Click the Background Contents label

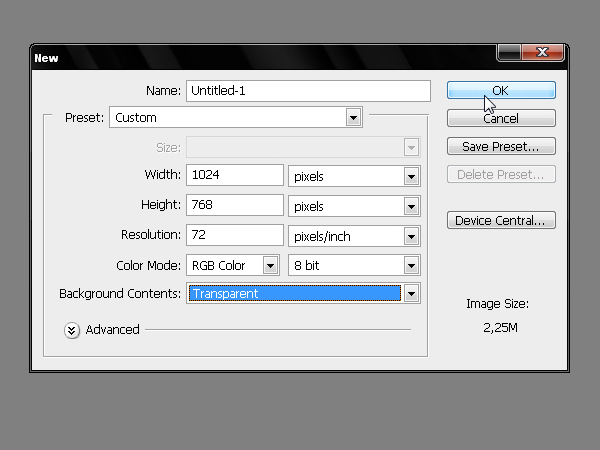coord(120,293)
